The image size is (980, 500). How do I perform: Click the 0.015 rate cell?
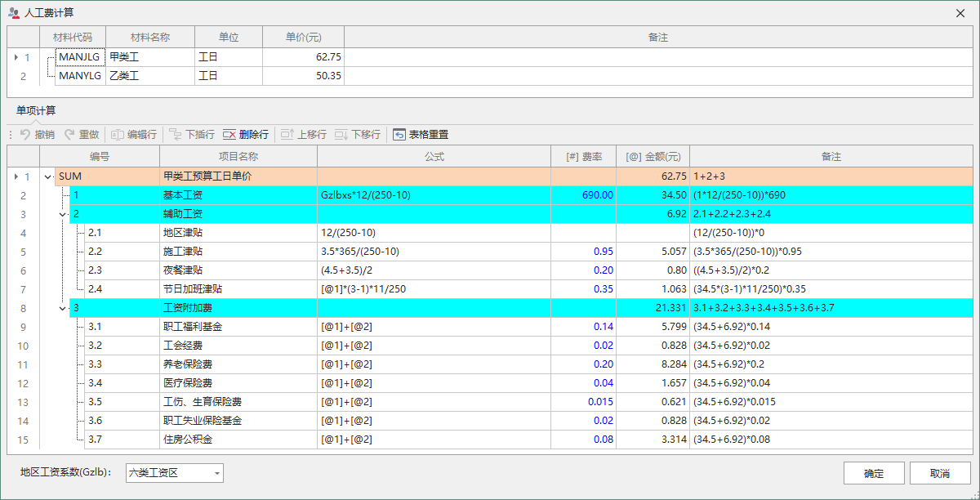[583, 402]
